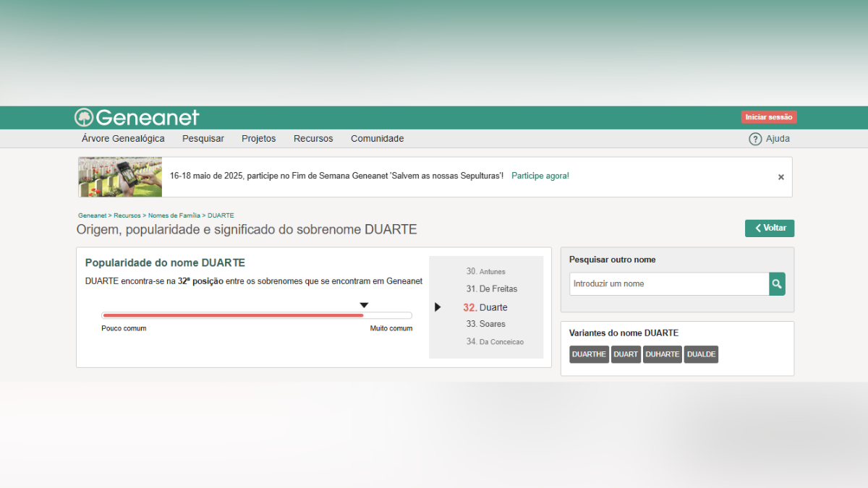Image resolution: width=868 pixels, height=488 pixels.
Task: Click the Iniciar sessão button
Action: (x=768, y=117)
